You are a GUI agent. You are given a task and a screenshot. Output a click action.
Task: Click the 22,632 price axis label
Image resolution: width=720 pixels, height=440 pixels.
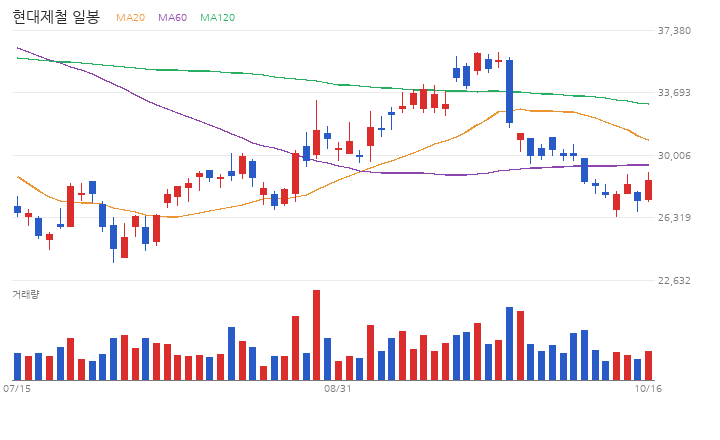(674, 281)
